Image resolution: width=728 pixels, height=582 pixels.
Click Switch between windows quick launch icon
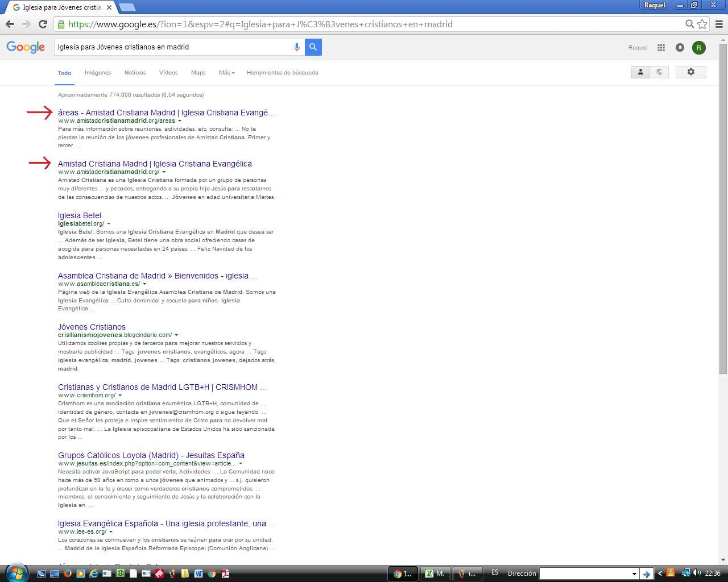[x=42, y=573]
